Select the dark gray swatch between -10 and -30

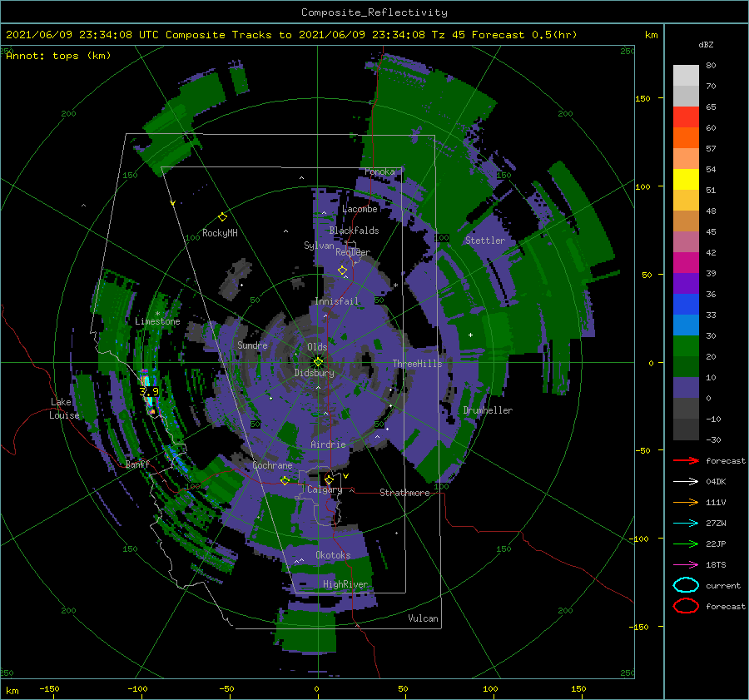coord(686,429)
